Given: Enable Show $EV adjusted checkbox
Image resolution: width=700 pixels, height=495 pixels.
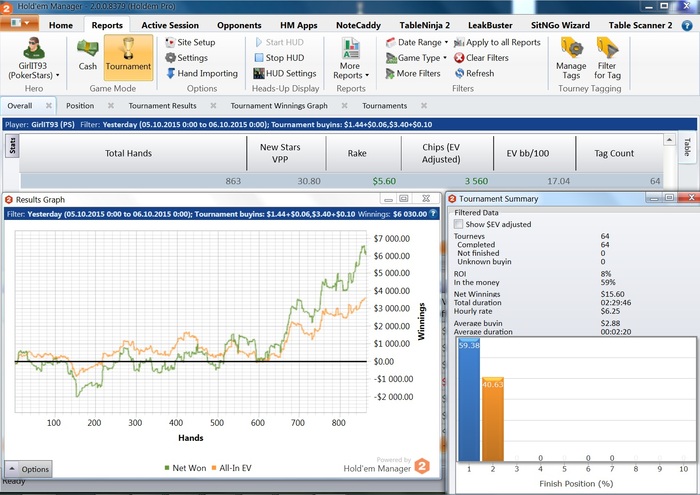Looking at the screenshot, I should 458,224.
